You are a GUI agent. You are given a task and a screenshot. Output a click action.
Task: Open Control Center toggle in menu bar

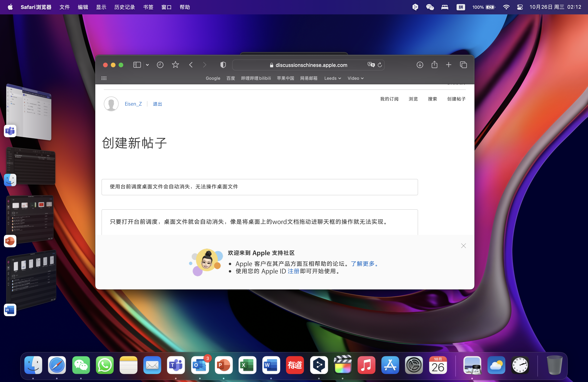click(520, 7)
